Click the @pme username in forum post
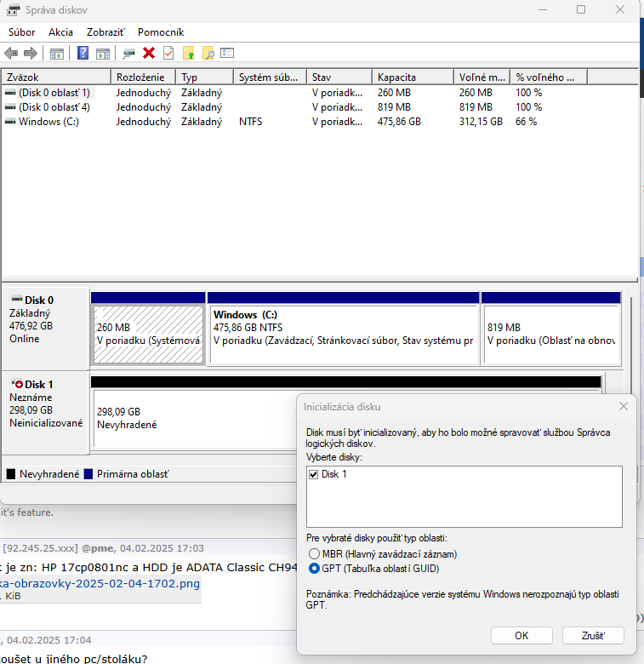The image size is (644, 664). click(98, 548)
